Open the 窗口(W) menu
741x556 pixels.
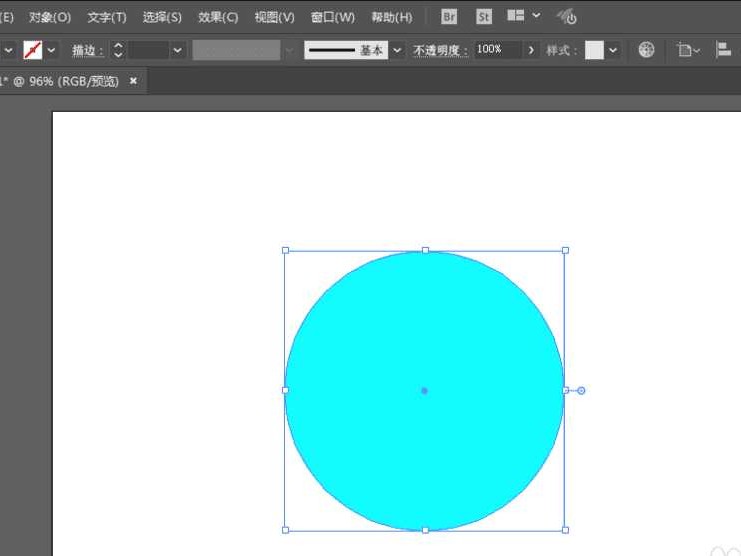click(332, 17)
